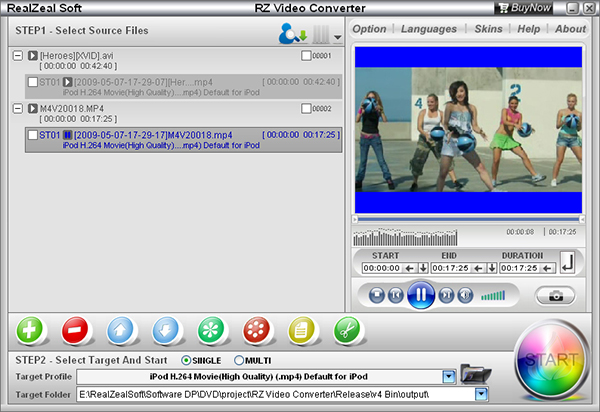Minimize the RZ Video Converter window
Screen dimensions: 600x412
coord(572,8)
